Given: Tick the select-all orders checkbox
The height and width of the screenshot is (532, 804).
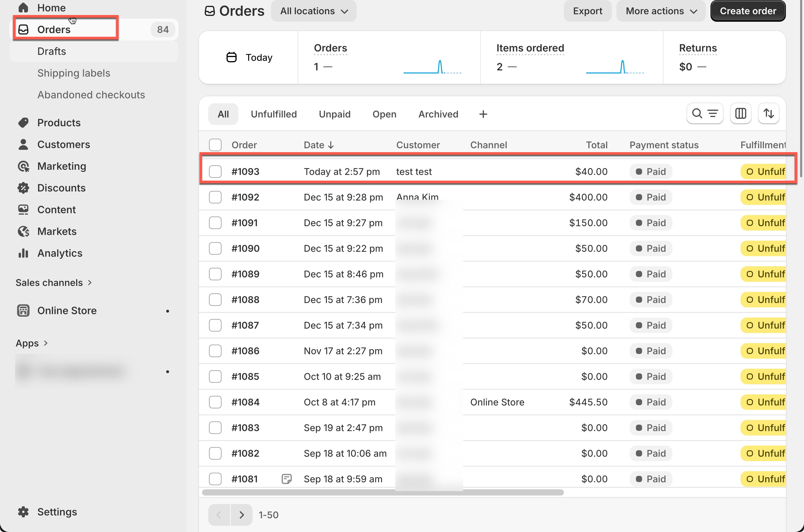Looking at the screenshot, I should click(215, 145).
